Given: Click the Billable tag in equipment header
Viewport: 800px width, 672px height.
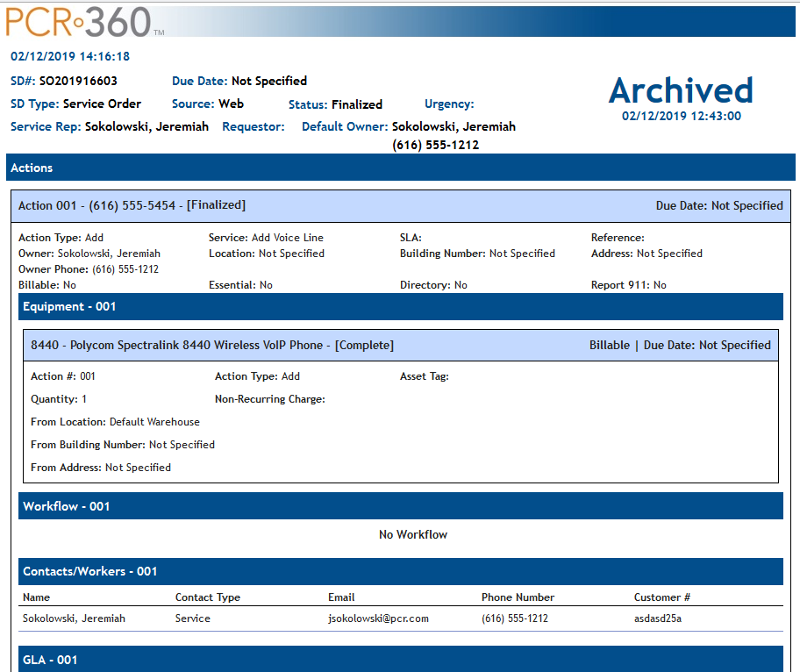Looking at the screenshot, I should [x=609, y=345].
